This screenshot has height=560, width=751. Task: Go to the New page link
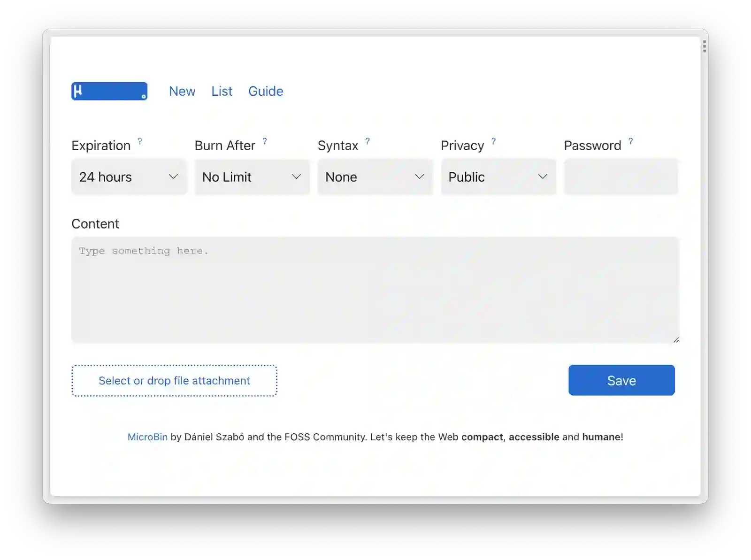click(182, 91)
